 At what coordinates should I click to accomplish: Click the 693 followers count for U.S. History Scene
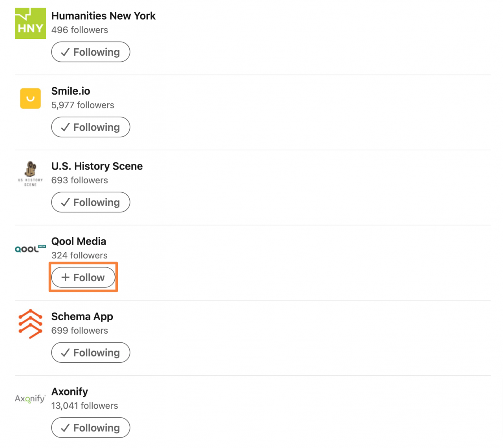tap(79, 180)
